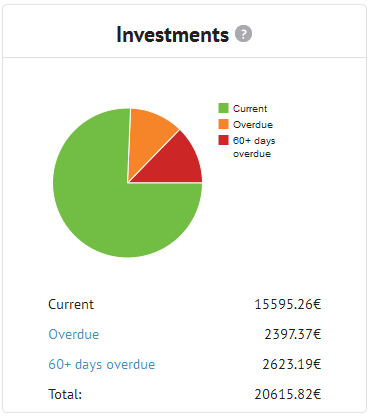Open the Overdue investments link
The image size is (370, 416).
[x=74, y=334]
